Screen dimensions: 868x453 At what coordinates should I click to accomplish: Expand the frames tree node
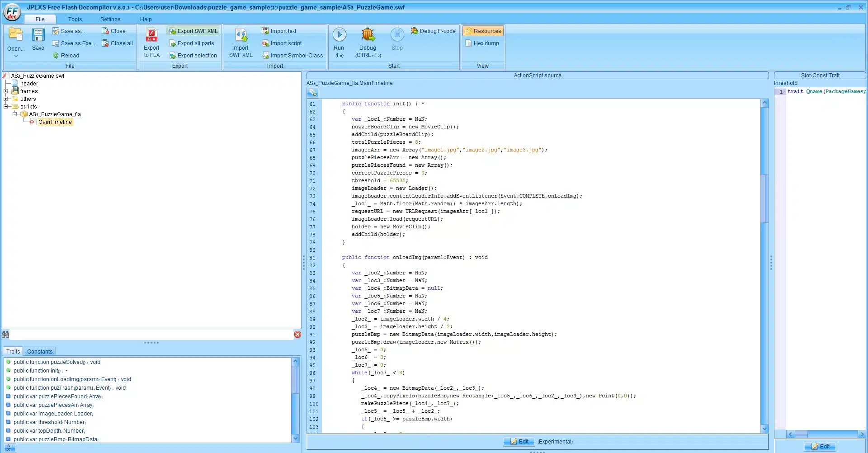6,91
